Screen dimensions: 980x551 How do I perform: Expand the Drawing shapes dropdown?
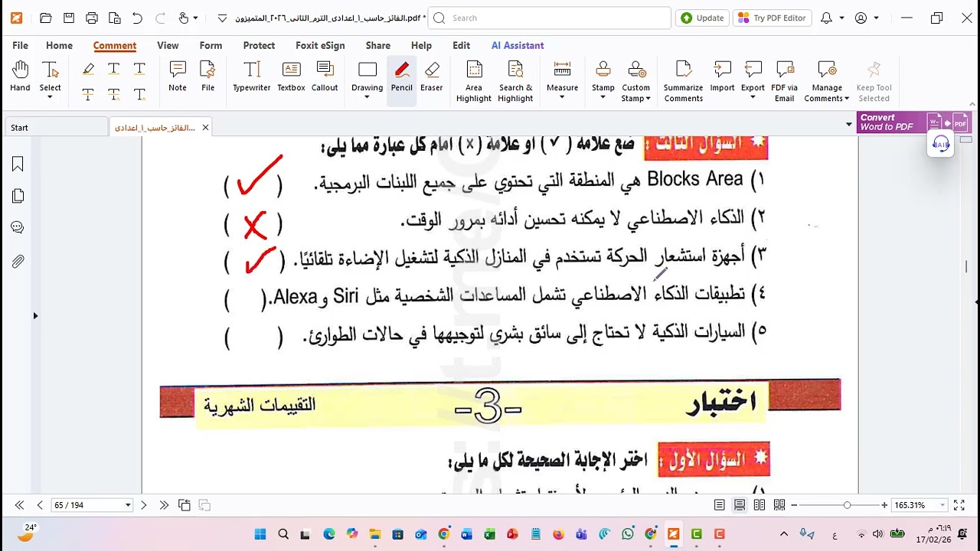pyautogui.click(x=367, y=98)
